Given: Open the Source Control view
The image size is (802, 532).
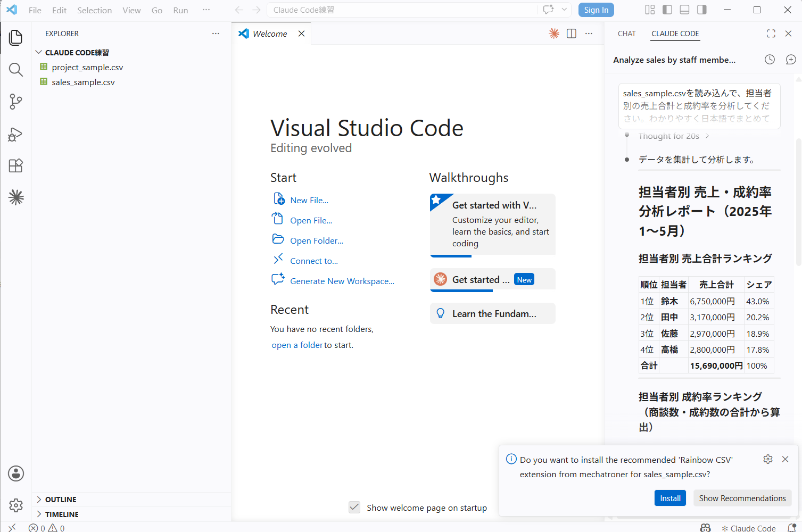Looking at the screenshot, I should point(16,102).
